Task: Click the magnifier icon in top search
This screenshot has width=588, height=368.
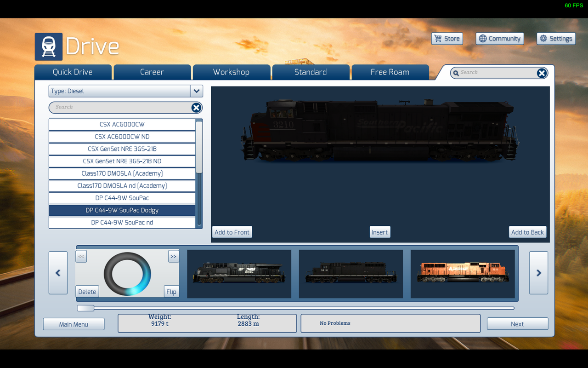Action: click(456, 73)
